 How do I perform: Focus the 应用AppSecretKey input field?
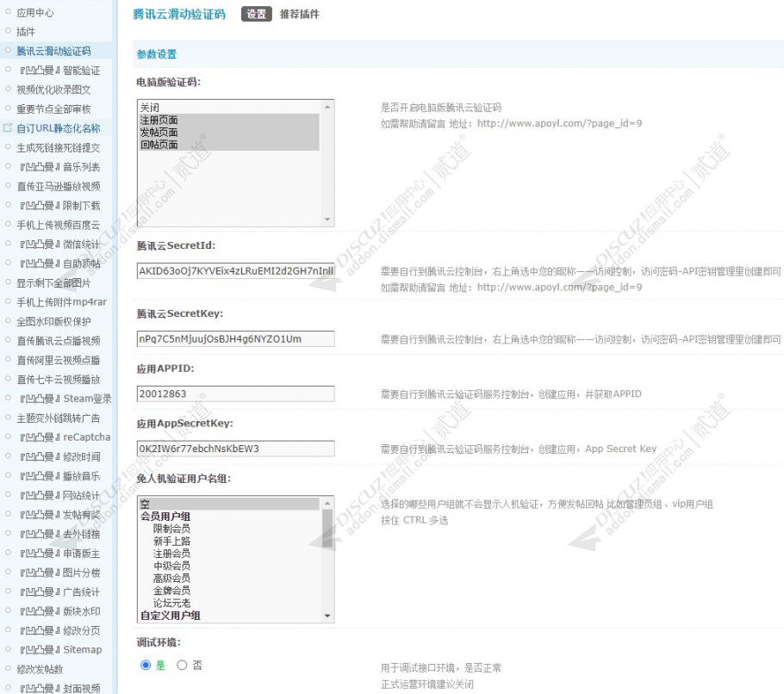coord(235,449)
